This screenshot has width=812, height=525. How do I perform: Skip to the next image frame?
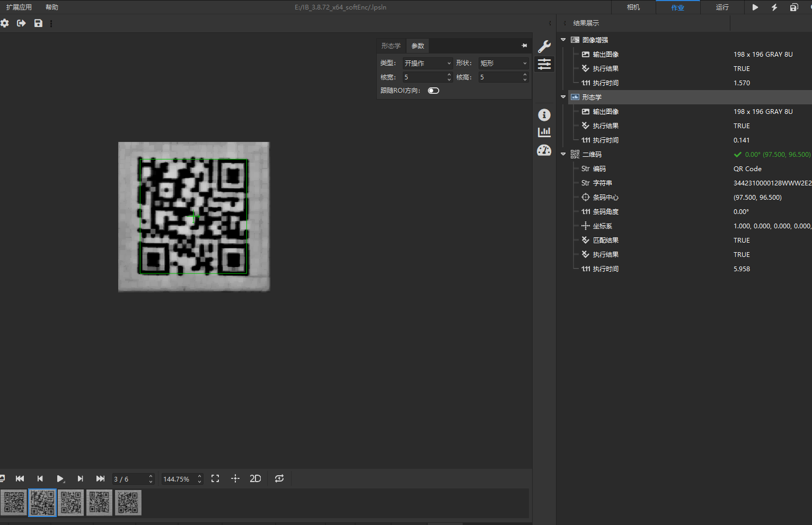80,478
